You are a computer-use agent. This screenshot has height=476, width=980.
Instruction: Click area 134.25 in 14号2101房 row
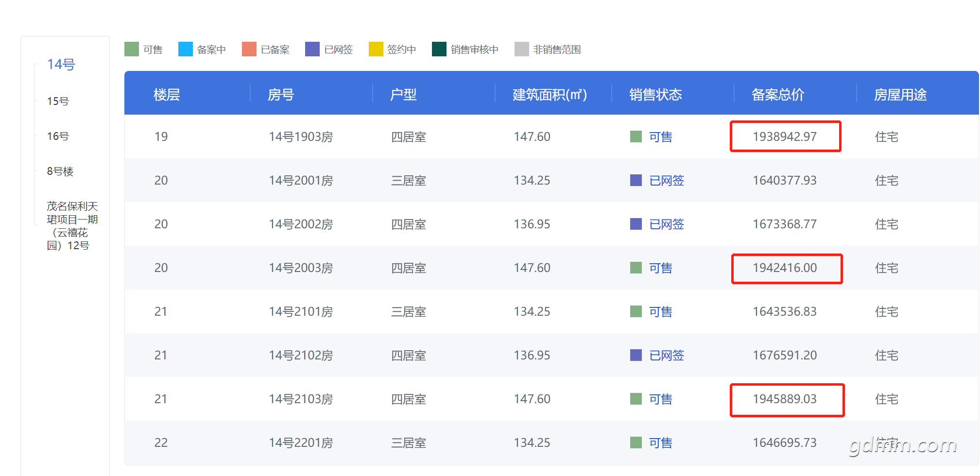point(532,311)
